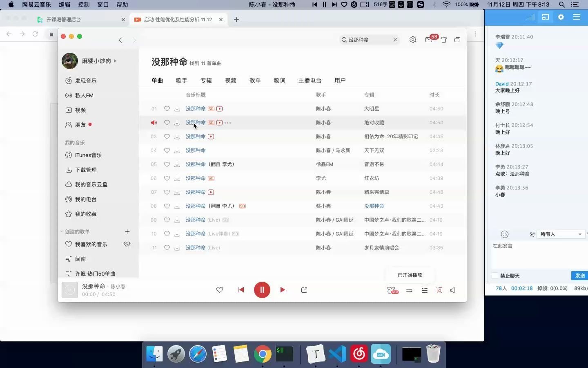Screen dimensions: 588x368
Task: Like song 01 by 陈小春
Action: click(167, 109)
